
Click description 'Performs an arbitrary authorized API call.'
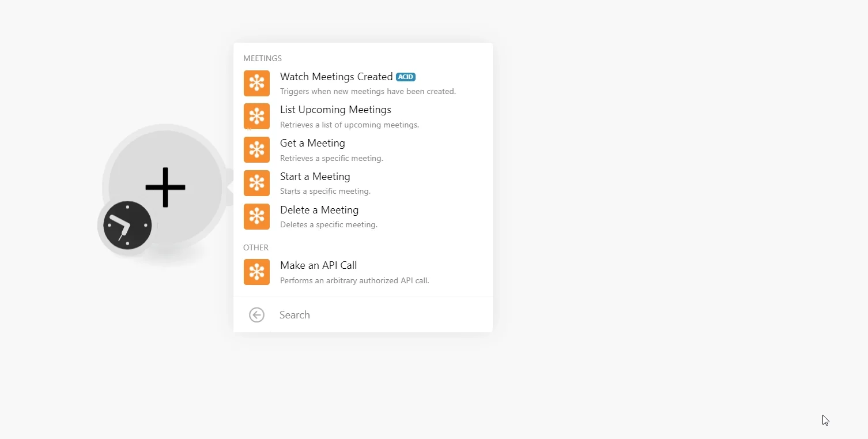pyautogui.click(x=354, y=280)
